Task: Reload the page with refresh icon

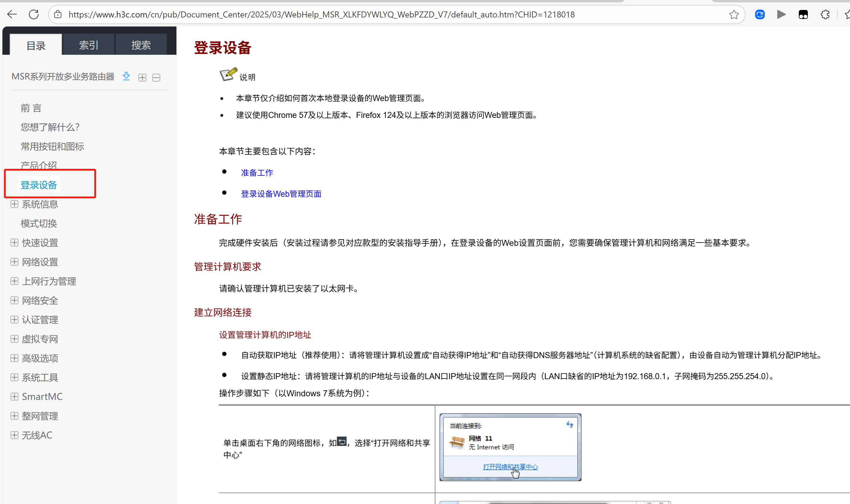Action: pyautogui.click(x=34, y=14)
